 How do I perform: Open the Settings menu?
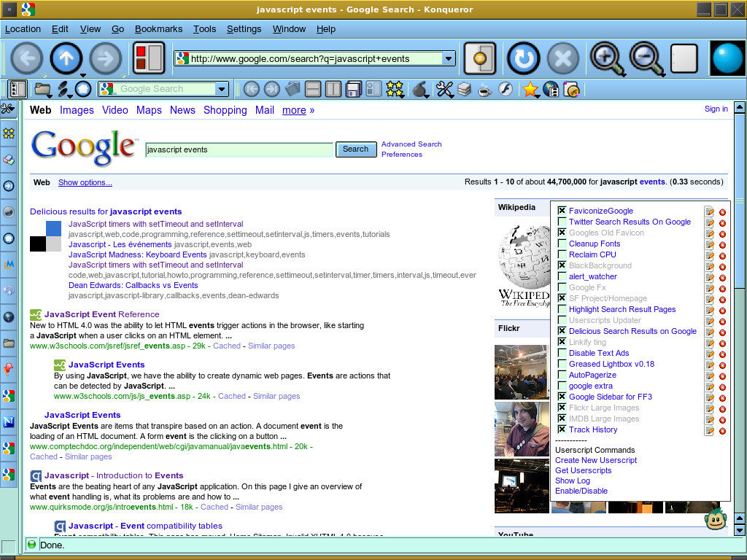pyautogui.click(x=244, y=29)
